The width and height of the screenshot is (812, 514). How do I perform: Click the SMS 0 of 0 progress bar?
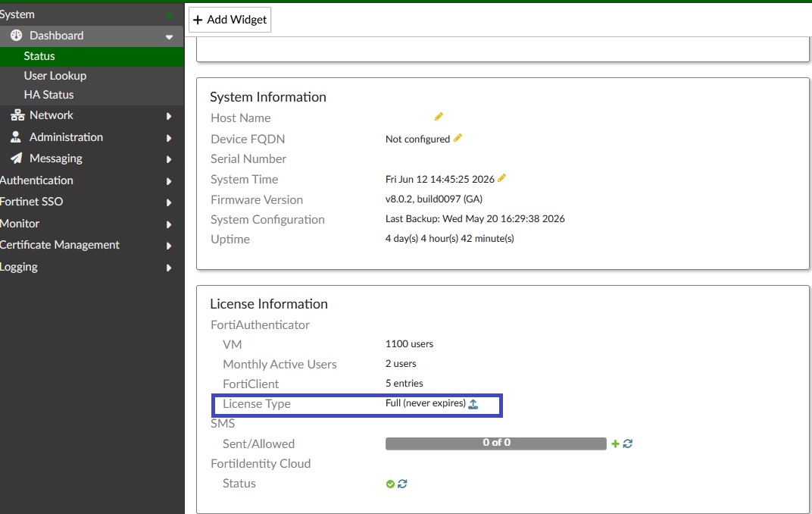pos(495,443)
